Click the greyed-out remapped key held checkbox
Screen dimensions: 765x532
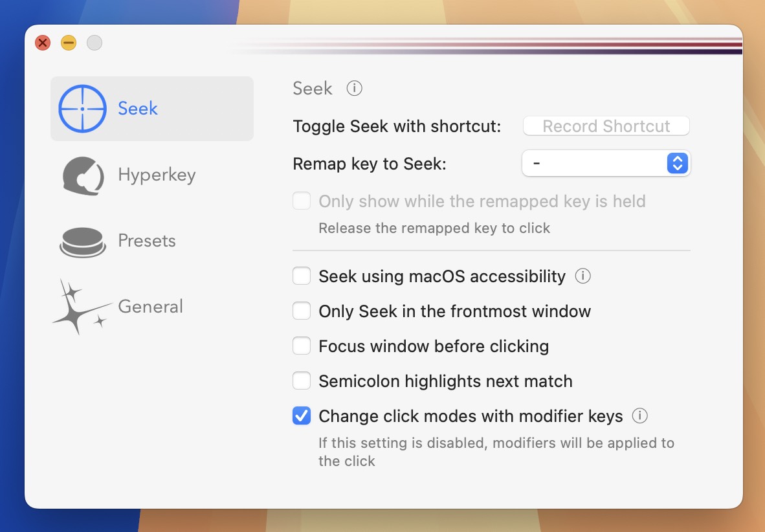point(301,201)
